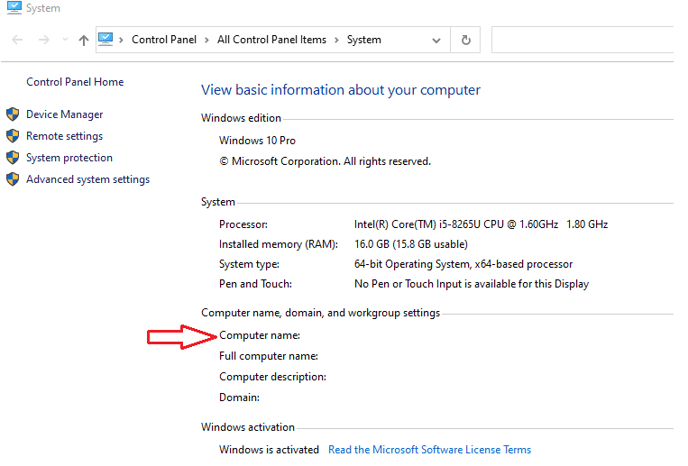Open address bar history dropdown
This screenshot has width=688, height=466.
click(436, 40)
